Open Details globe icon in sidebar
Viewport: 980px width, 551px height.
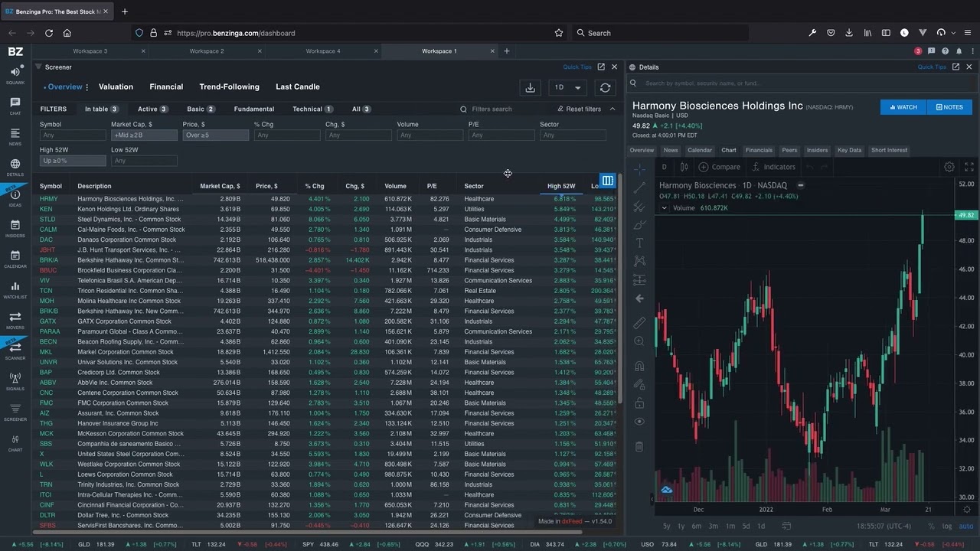point(15,167)
